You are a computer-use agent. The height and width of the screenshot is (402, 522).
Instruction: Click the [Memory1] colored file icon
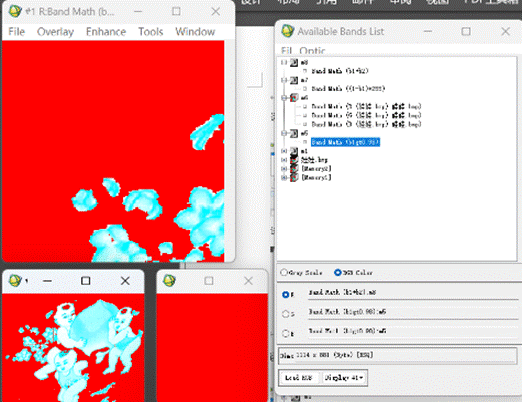(294, 177)
